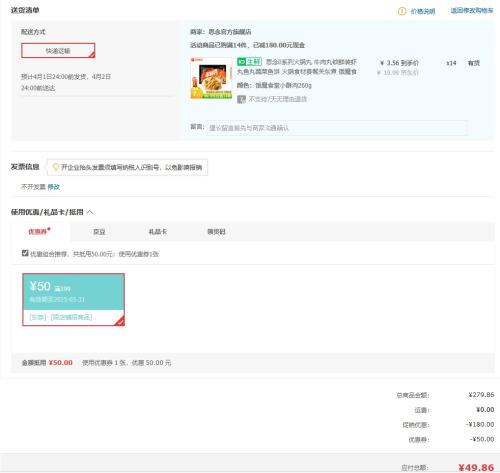Collapse the coupon/gift card section chevron
Image resolution: width=500 pixels, height=473 pixels.
point(90,212)
